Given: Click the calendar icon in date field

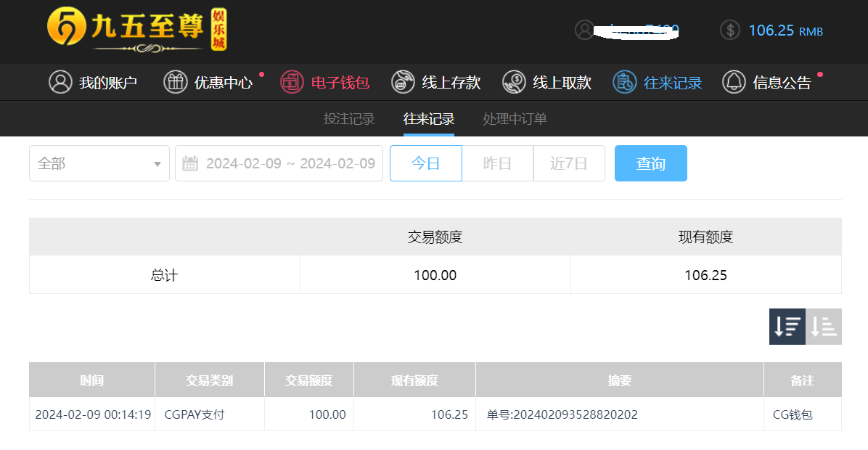Looking at the screenshot, I should pyautogui.click(x=190, y=163).
